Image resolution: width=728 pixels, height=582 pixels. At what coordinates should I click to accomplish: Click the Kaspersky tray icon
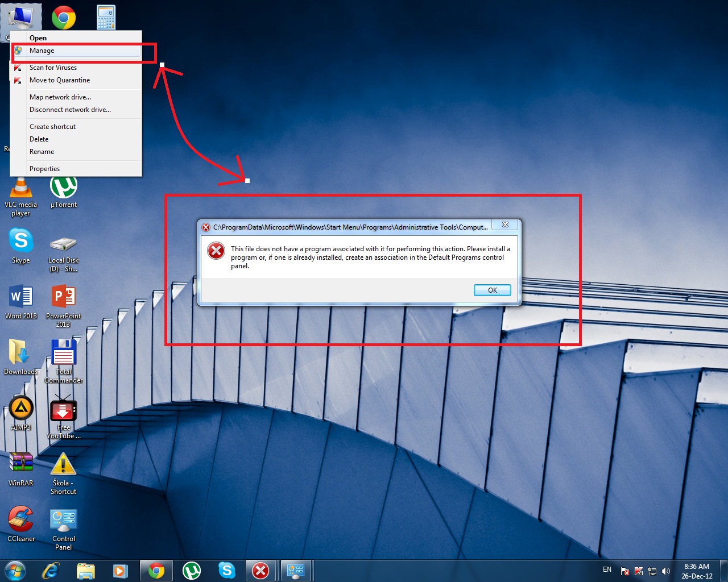click(x=639, y=571)
